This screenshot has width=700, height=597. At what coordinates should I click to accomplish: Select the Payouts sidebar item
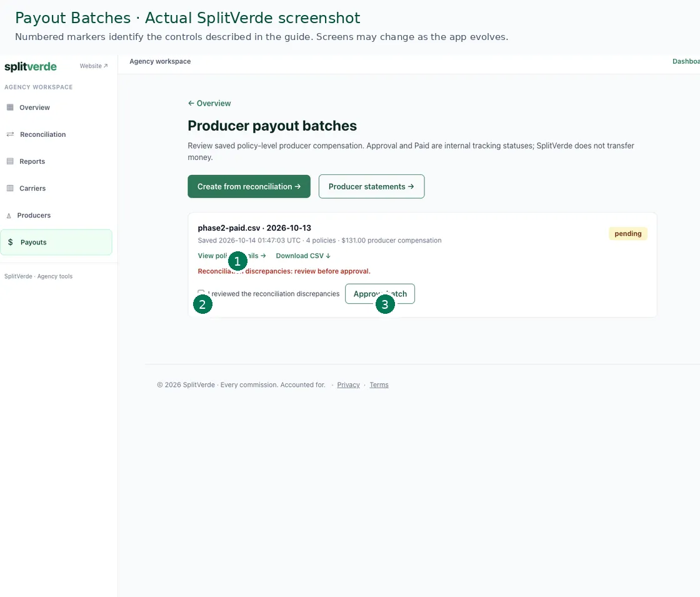[x=56, y=242]
